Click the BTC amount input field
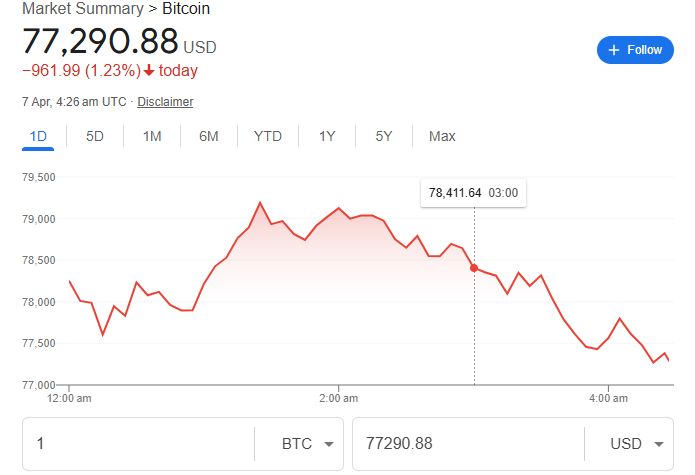This screenshot has width=695, height=475. 140,443
